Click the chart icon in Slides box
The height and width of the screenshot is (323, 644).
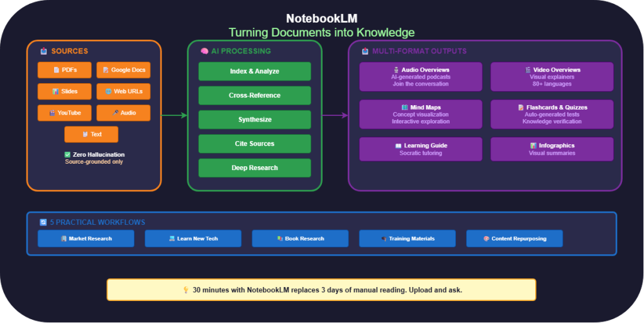click(x=55, y=91)
